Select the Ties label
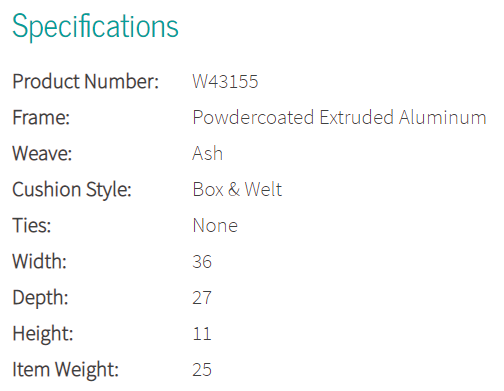504x391 pixels. (32, 225)
